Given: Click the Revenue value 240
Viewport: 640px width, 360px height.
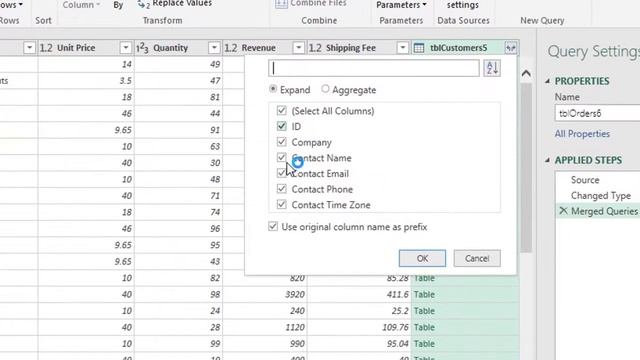Looking at the screenshot, I should coord(297,311).
